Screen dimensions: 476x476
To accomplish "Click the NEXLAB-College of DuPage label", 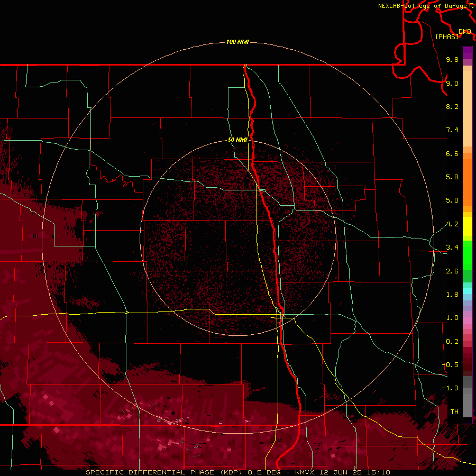I will (422, 6).
